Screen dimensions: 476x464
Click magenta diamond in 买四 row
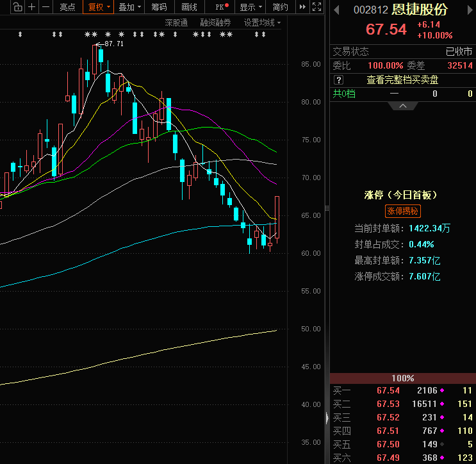[x=442, y=431]
